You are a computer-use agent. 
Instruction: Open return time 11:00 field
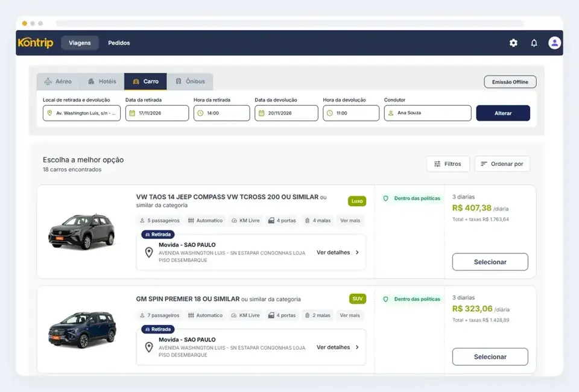pos(351,113)
